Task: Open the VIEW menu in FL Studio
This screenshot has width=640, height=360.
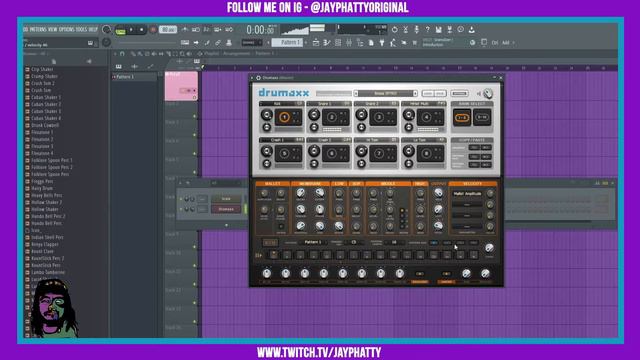Action: [53, 29]
